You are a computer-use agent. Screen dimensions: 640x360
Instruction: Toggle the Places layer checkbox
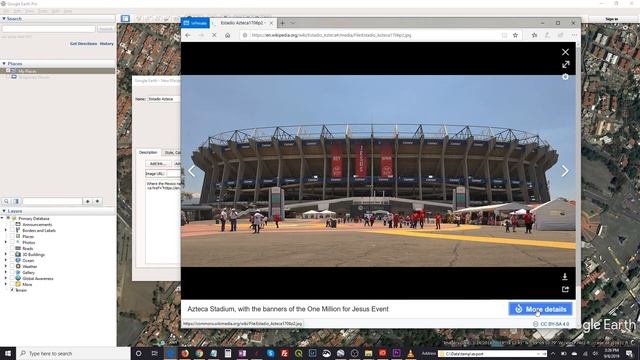click(12, 236)
